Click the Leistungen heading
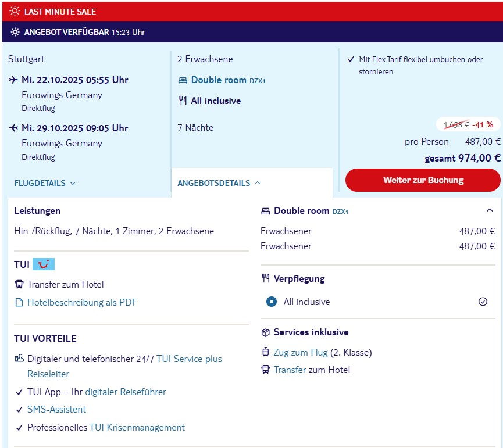 pos(37,210)
